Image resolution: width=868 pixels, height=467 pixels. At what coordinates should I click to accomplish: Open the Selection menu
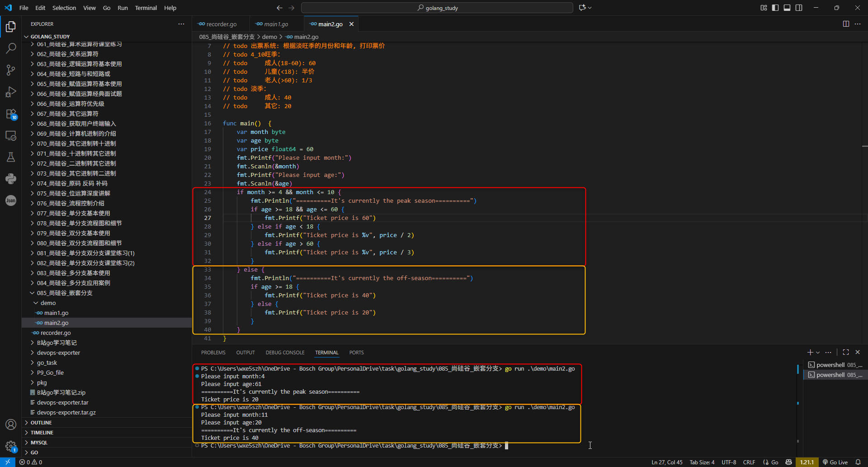click(x=64, y=8)
